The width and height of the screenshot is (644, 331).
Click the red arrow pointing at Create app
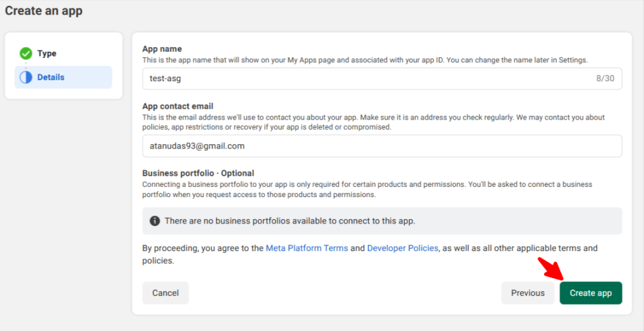550,270
